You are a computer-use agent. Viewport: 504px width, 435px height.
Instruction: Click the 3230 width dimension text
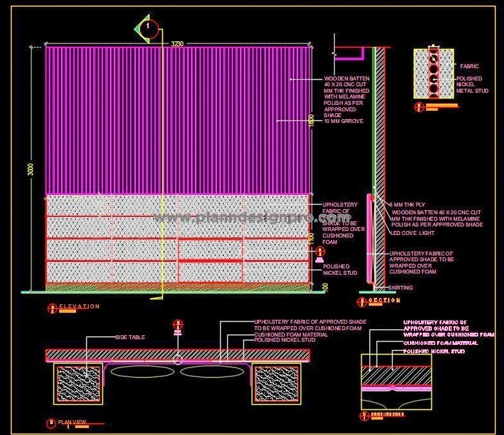point(177,44)
